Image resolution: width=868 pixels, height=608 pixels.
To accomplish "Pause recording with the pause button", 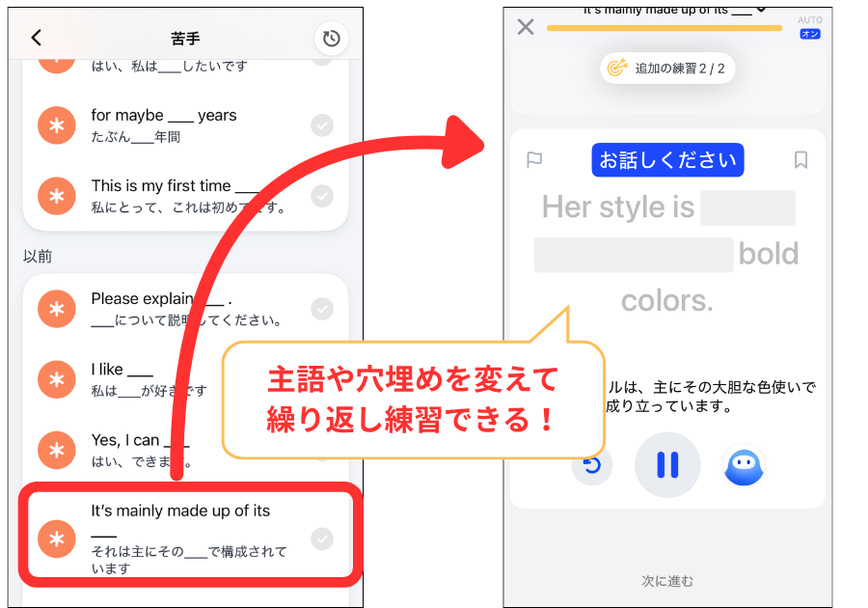I will [x=667, y=464].
